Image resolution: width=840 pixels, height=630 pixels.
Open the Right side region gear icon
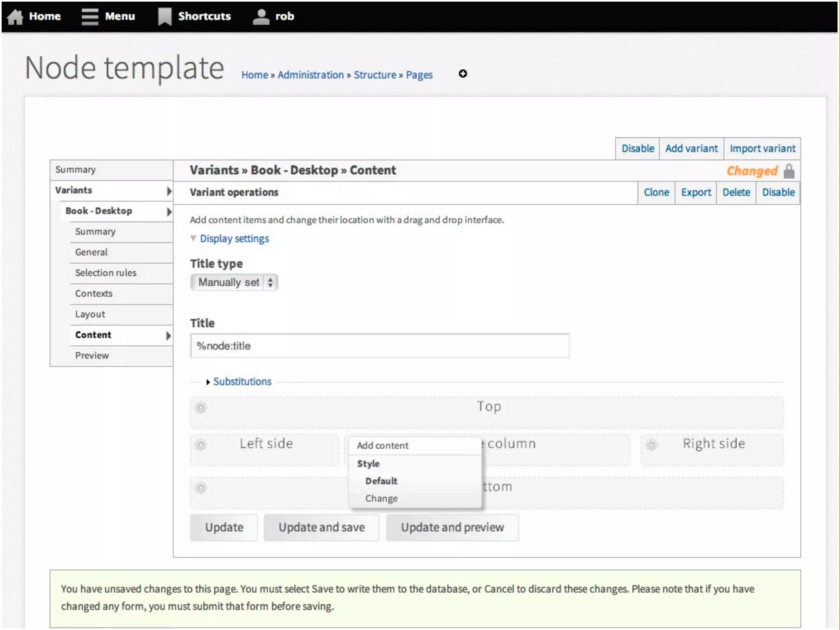652,445
